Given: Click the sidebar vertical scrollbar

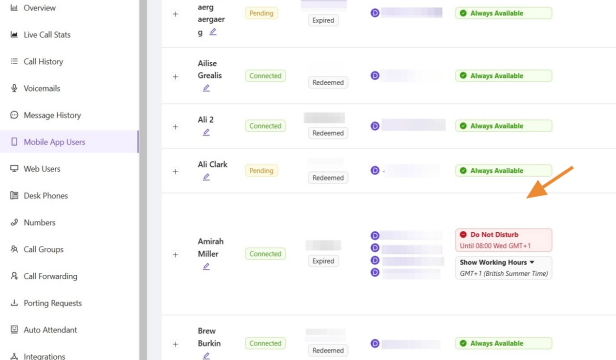Looking at the screenshot, I should (143, 180).
